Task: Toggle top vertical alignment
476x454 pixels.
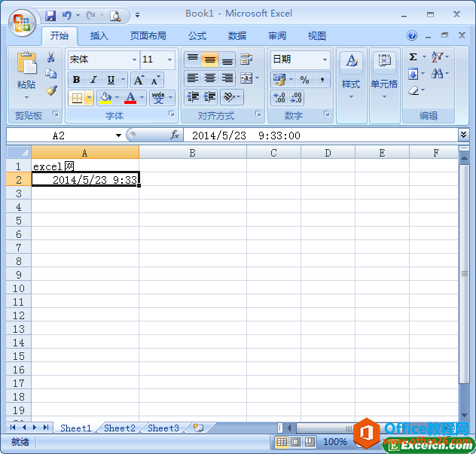Action: point(193,59)
